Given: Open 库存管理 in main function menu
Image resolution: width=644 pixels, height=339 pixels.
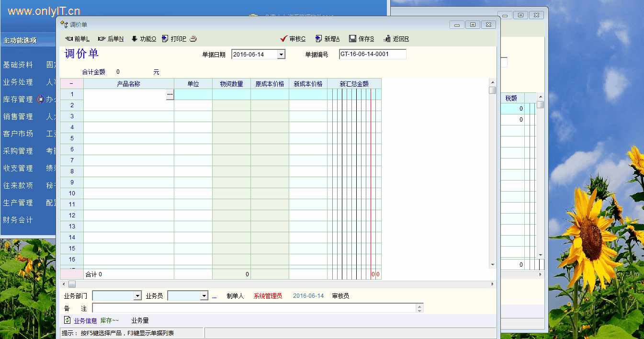Looking at the screenshot, I should click(x=18, y=100).
